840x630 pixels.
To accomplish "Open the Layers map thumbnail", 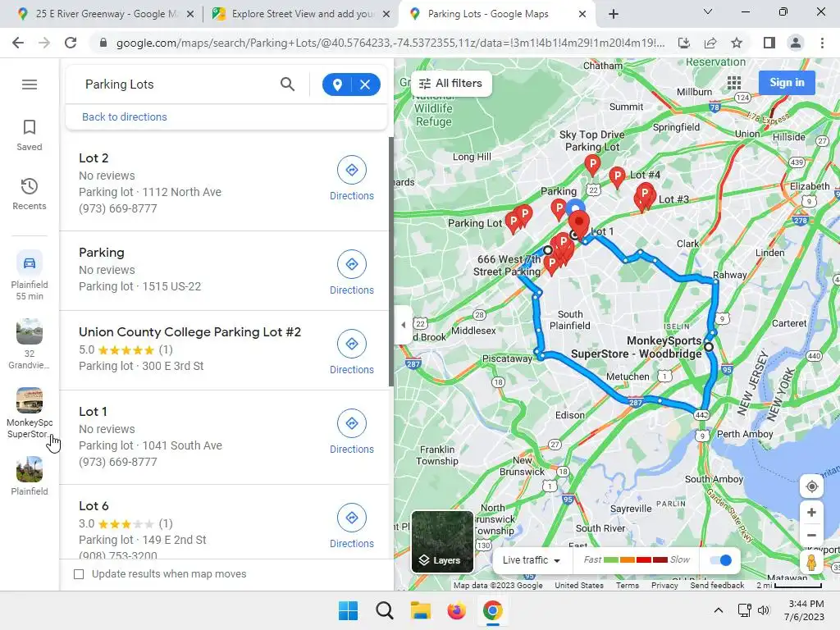I will click(x=442, y=541).
